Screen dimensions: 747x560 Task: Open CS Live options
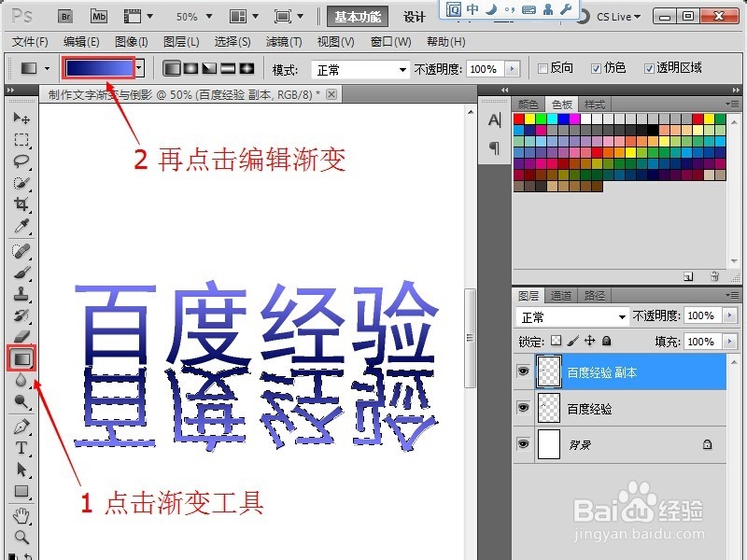coord(618,15)
